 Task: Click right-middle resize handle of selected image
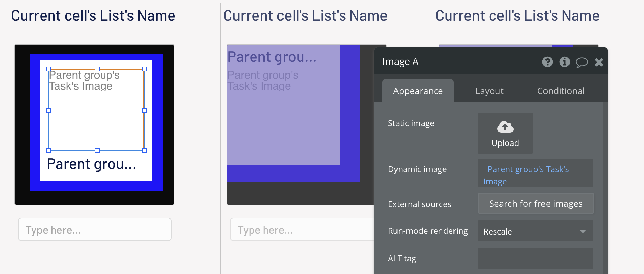[145, 111]
